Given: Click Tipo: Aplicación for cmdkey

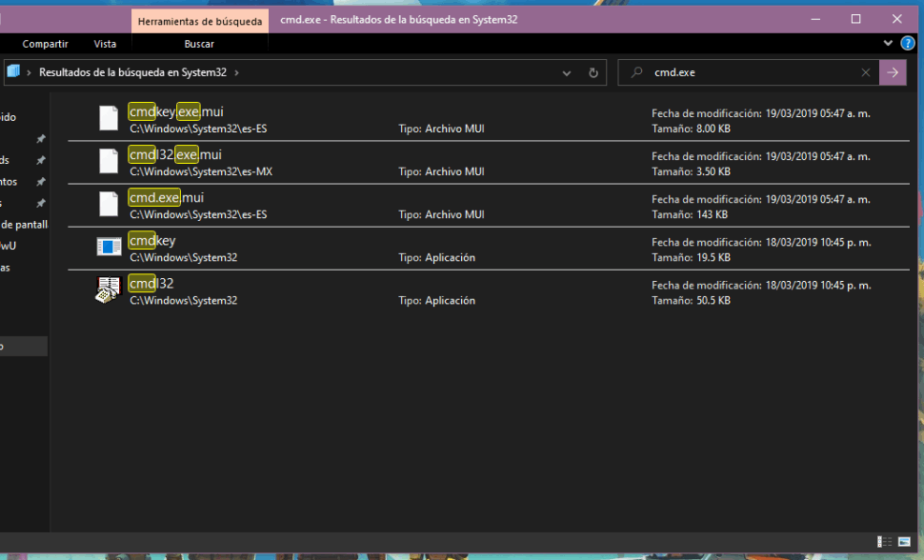Looking at the screenshot, I should click(x=436, y=257).
